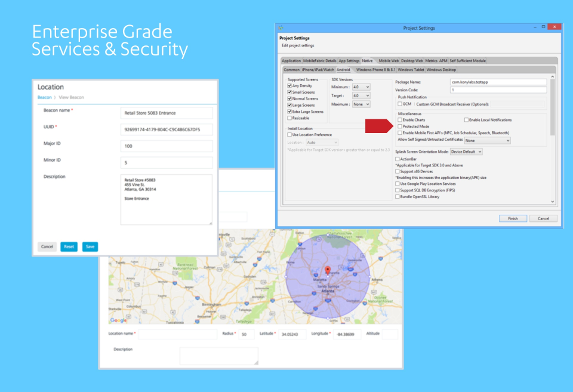Click the Finish button
Viewport: 573px width, 392px height.
(x=513, y=218)
